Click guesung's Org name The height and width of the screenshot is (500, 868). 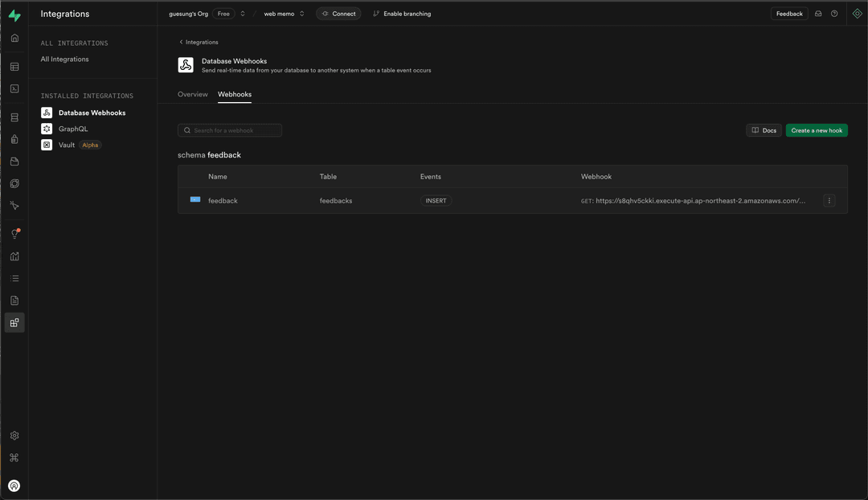tap(188, 14)
